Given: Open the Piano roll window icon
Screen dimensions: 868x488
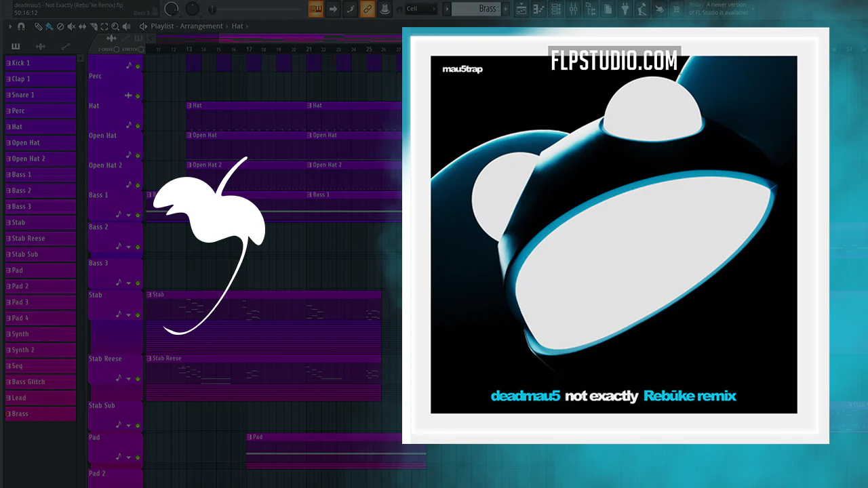Looking at the screenshot, I should [x=539, y=9].
